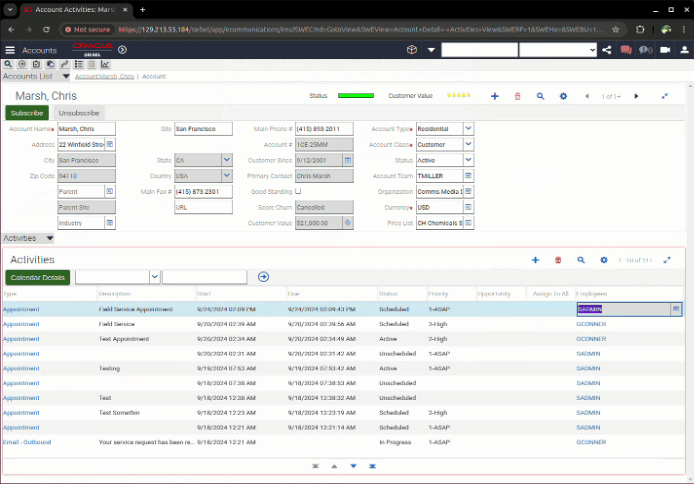Sort activities by the Priority column header
Screen dimensions: 694x484
(438, 294)
